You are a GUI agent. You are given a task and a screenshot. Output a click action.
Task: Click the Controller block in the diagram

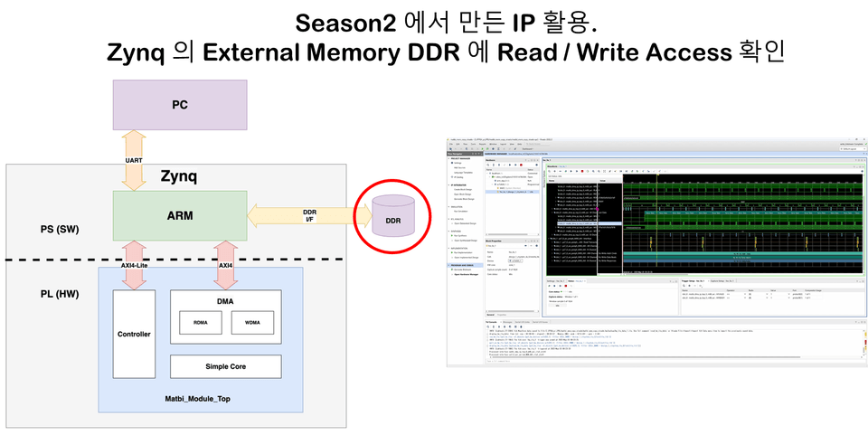point(134,334)
